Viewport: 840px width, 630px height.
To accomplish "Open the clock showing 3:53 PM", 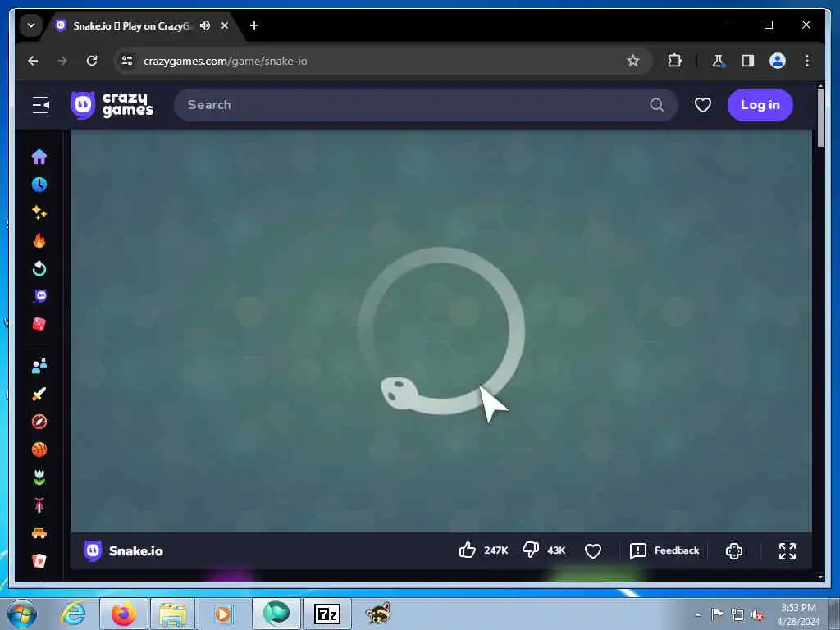I will point(798,614).
